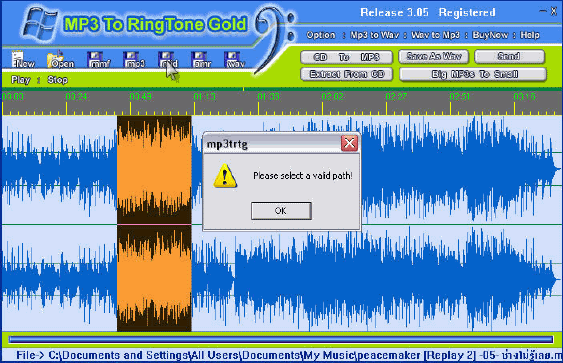Viewport: 563px width, 363px height.
Task: Save as amr format icon
Action: click(x=201, y=60)
